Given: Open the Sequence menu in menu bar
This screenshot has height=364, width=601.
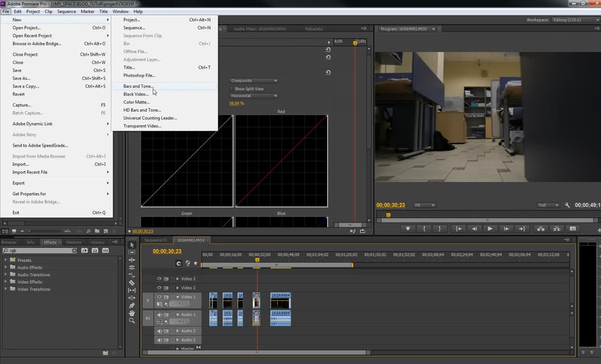Looking at the screenshot, I should tap(66, 12).
